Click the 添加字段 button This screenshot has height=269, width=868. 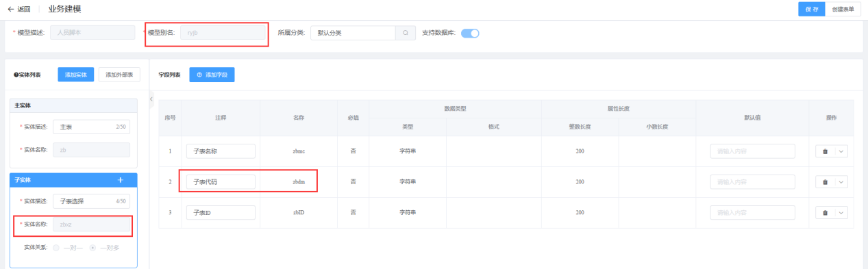212,75
